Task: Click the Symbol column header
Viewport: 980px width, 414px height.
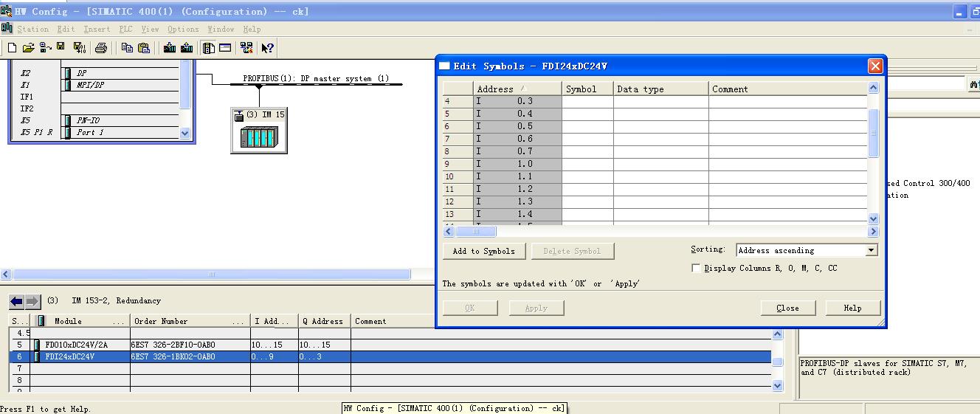Action: tap(587, 89)
